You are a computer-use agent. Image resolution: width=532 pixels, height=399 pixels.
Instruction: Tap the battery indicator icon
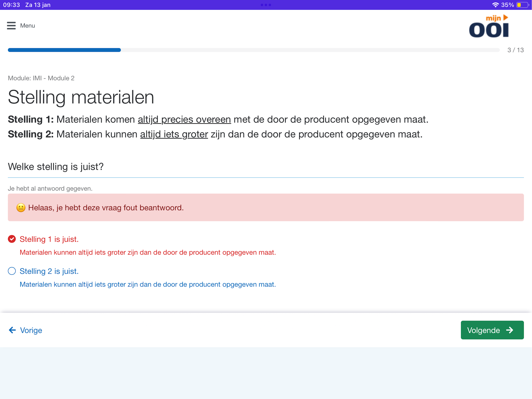(523, 5)
